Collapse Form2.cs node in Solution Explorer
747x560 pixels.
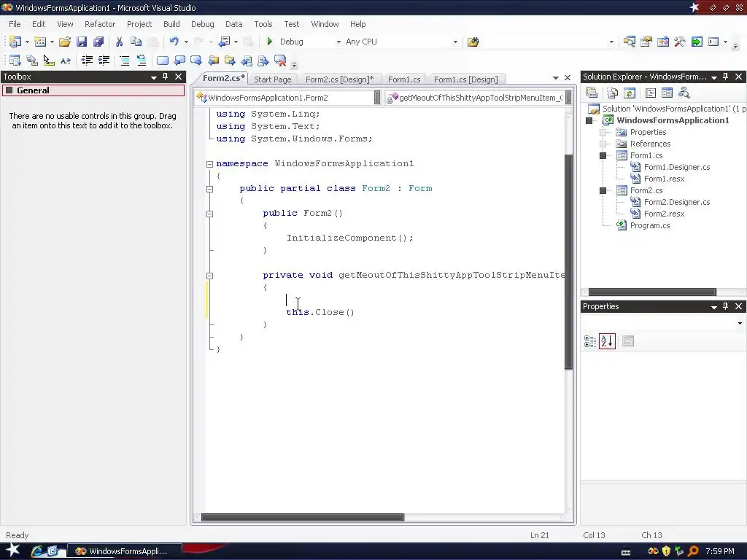click(x=603, y=190)
